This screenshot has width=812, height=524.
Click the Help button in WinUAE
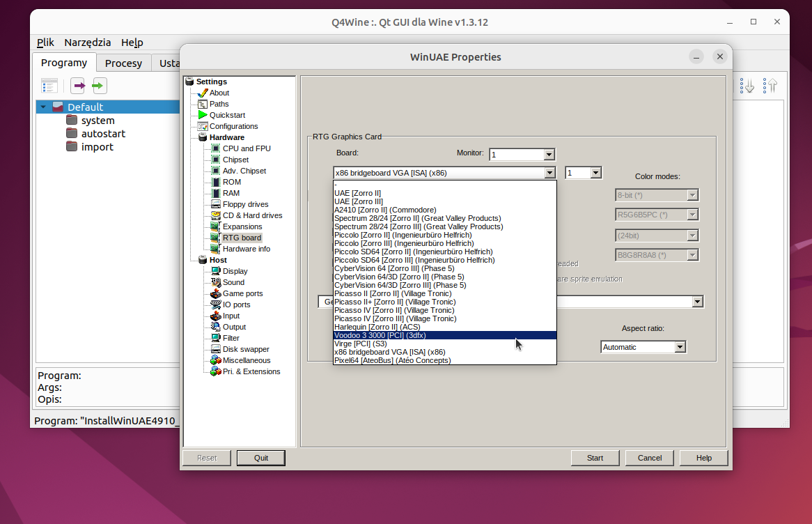click(x=704, y=458)
